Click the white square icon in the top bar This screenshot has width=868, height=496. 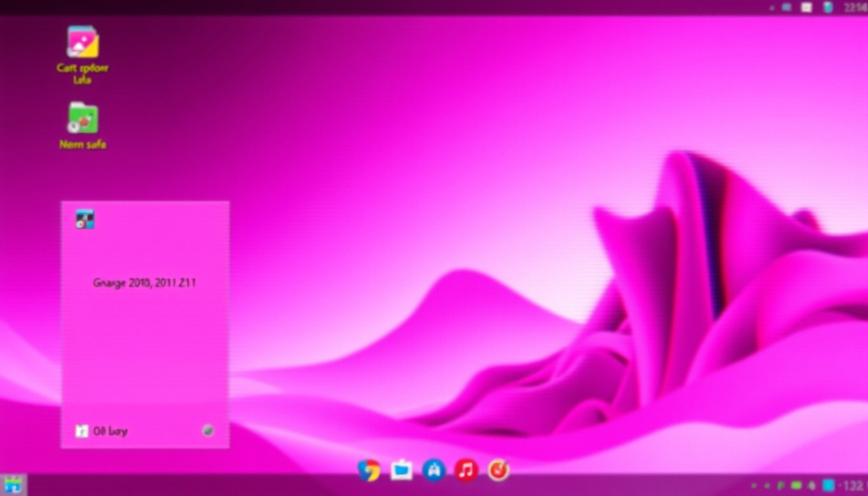(x=807, y=8)
